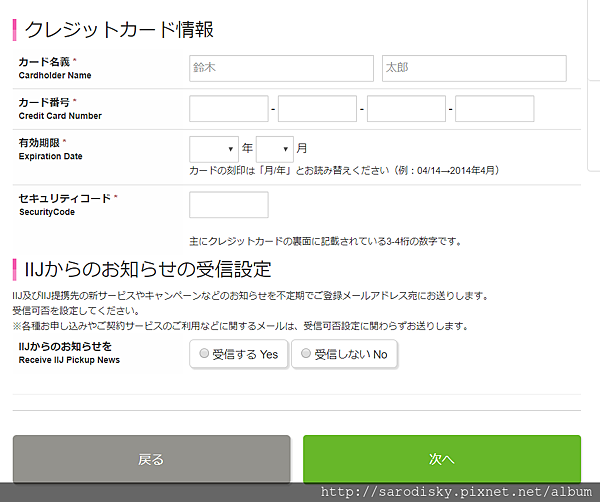600x502 pixels.
Task: Click the IIJからのお知らせの受信設定 heading
Action: (148, 269)
